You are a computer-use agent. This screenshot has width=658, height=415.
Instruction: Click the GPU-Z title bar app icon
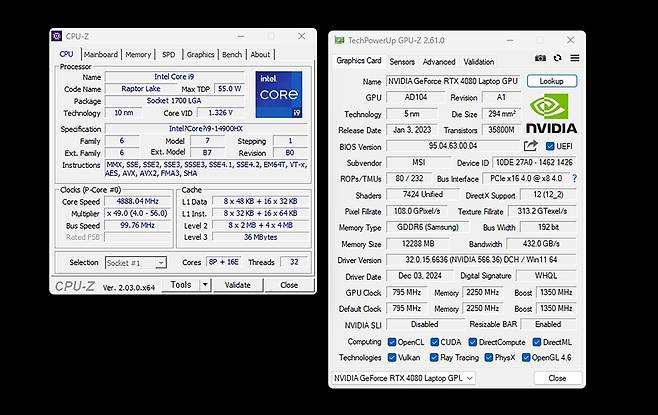click(x=339, y=40)
